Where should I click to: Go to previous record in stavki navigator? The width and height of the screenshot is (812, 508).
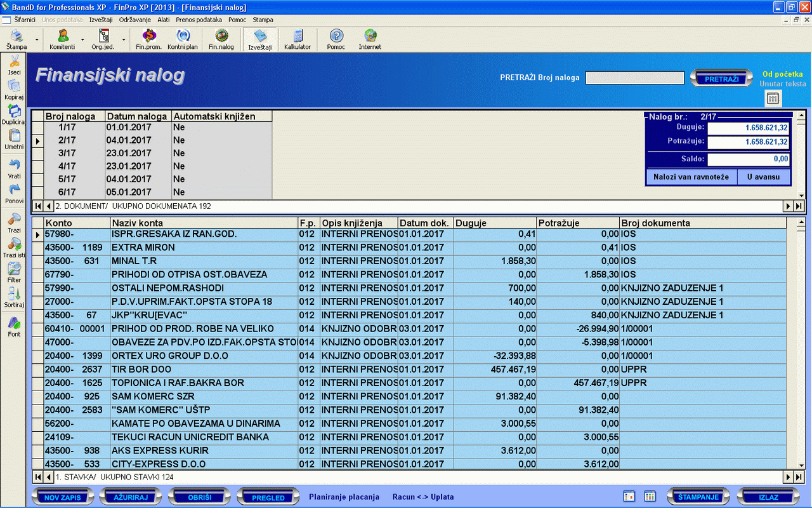(x=48, y=477)
